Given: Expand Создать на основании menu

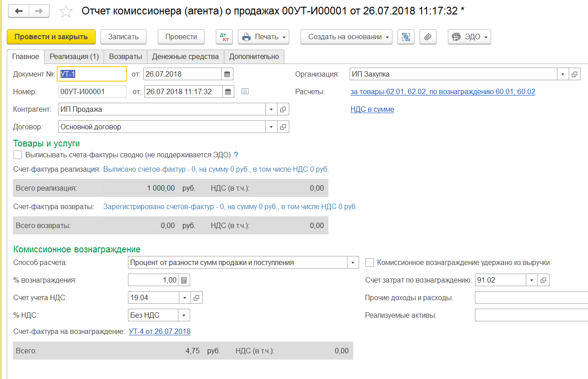Looking at the screenshot, I should [x=346, y=37].
